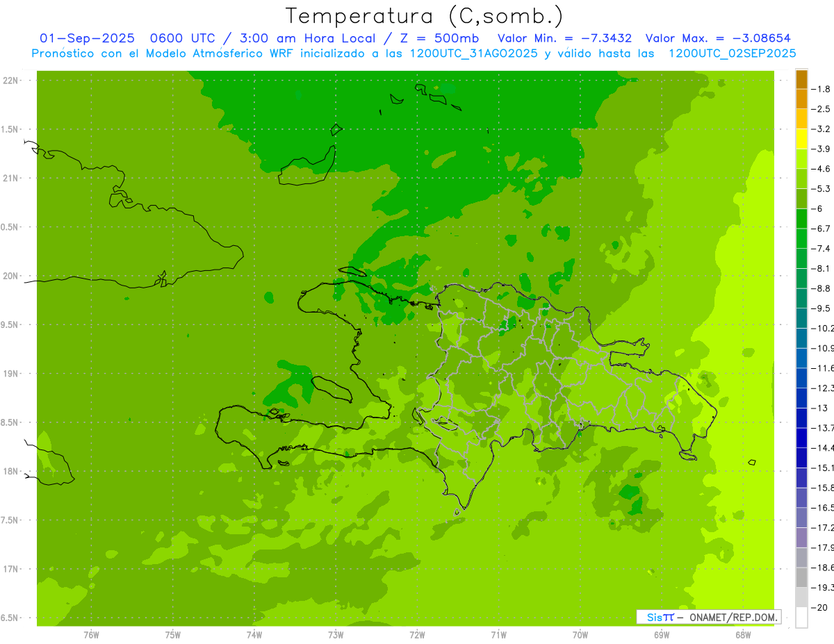
Task: Select the valid-until time "1200UTC_02SEP2025"
Action: pos(732,53)
